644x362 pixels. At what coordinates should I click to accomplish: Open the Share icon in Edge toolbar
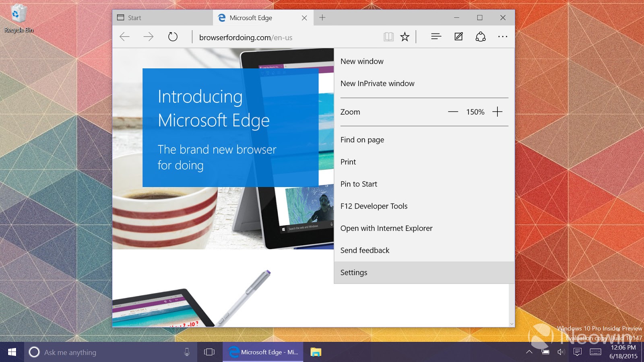(x=481, y=37)
